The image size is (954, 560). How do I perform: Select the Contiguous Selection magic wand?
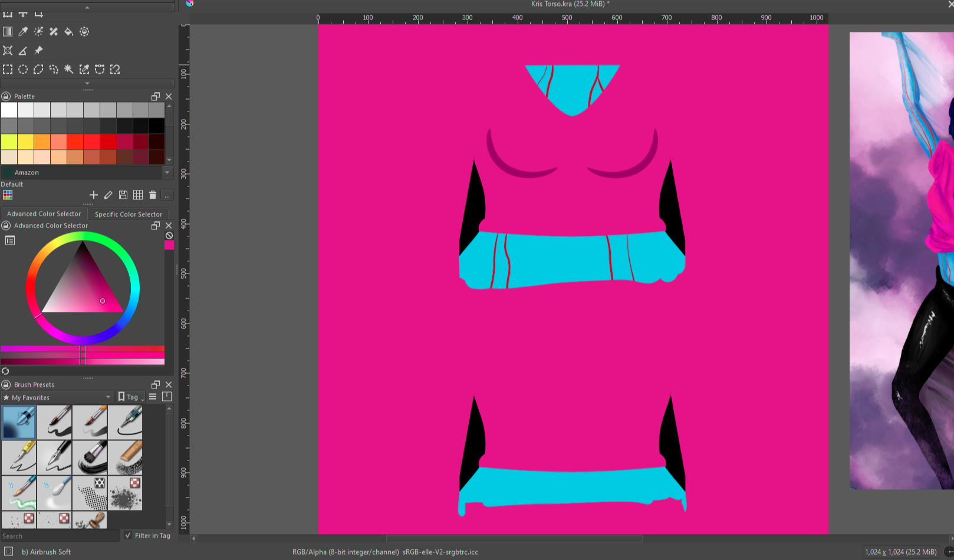[x=69, y=70]
